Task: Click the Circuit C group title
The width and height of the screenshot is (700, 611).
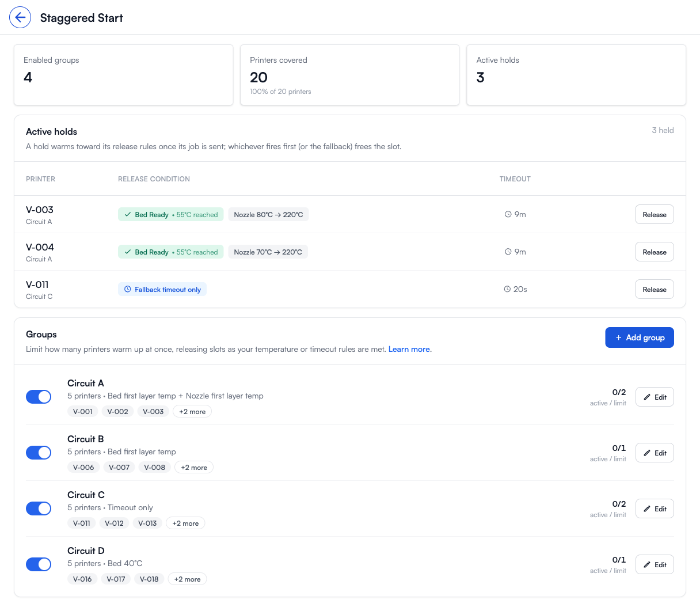Action: 86,495
